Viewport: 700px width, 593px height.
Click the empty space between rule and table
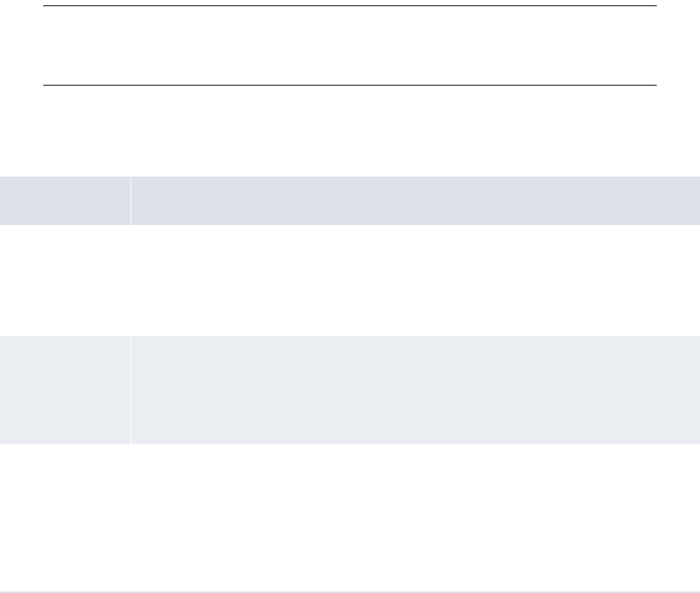pyautogui.click(x=350, y=131)
